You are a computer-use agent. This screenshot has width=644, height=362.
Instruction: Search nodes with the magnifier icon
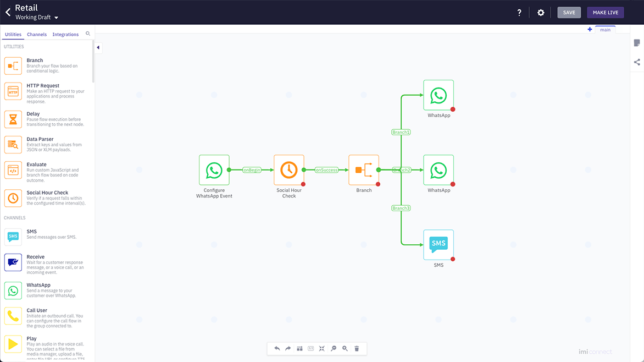(88, 34)
